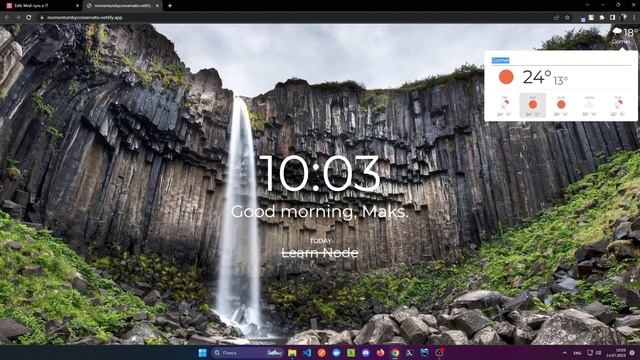Bookmark this page with the star icon

click(567, 18)
